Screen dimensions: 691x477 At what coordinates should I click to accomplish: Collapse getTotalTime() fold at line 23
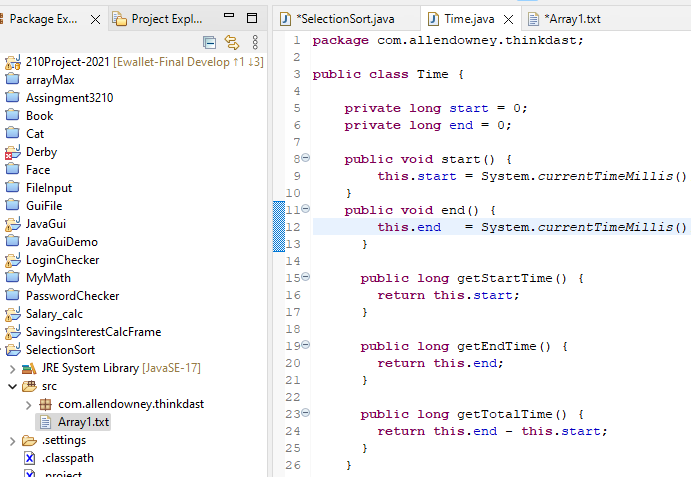pyautogui.click(x=305, y=413)
